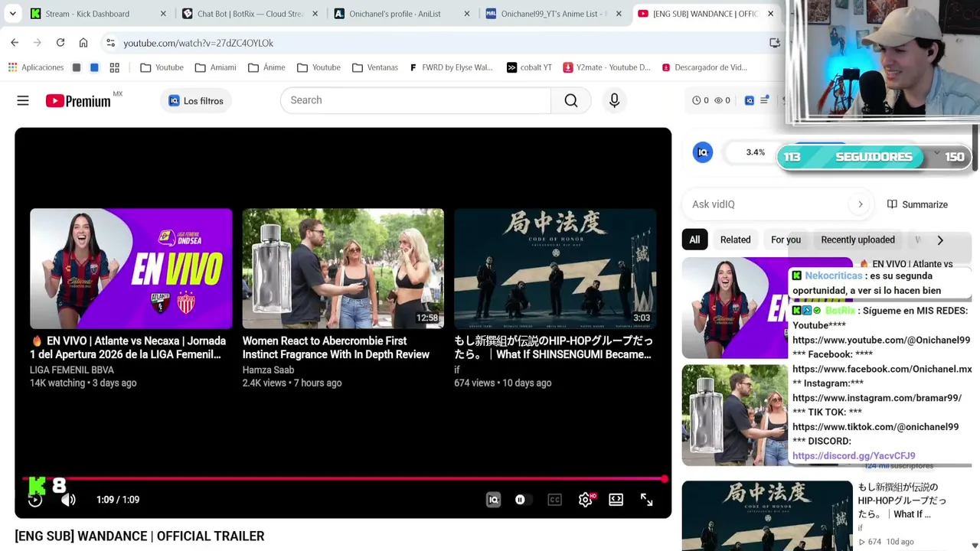Open the Descargador de Vid... bookmark
980x551 pixels.
click(704, 67)
